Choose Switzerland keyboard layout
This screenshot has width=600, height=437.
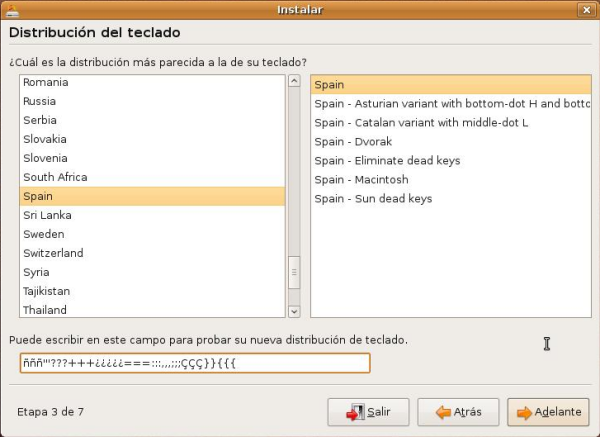click(53, 253)
